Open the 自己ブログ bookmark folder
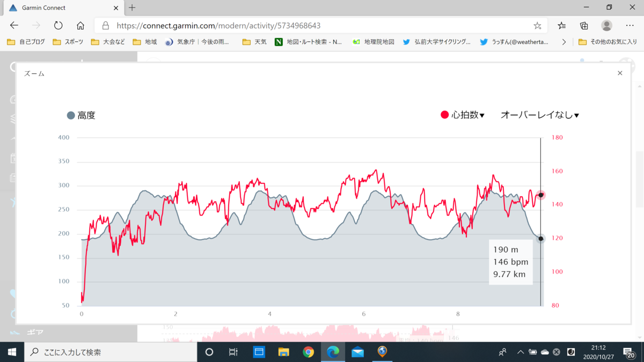 pyautogui.click(x=26, y=42)
